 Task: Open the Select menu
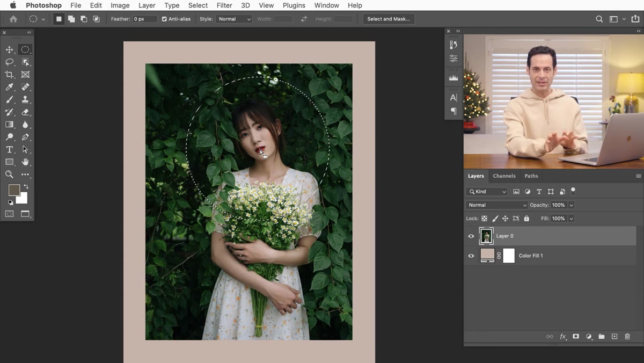click(197, 5)
